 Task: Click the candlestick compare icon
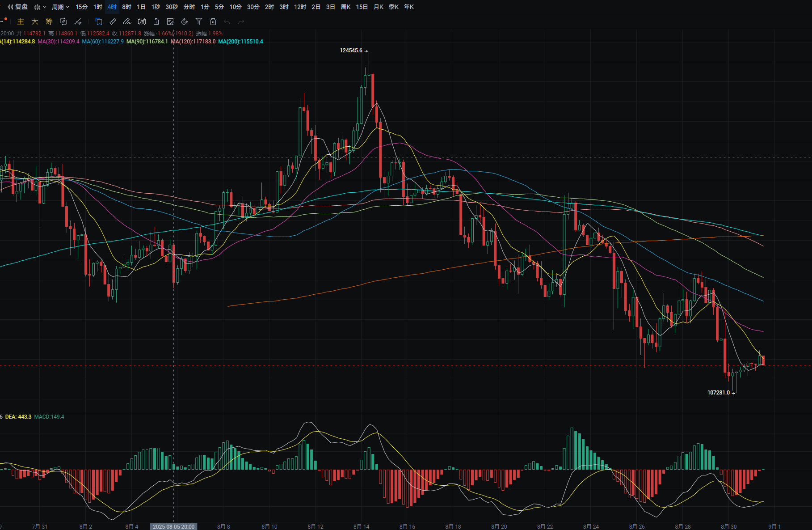tap(142, 21)
